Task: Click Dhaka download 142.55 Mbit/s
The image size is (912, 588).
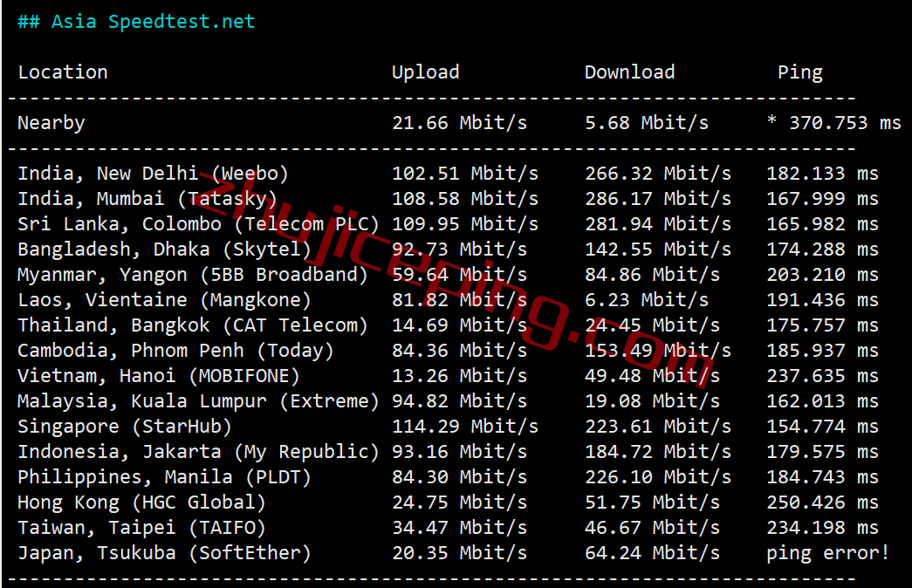Action: pyautogui.click(x=658, y=250)
